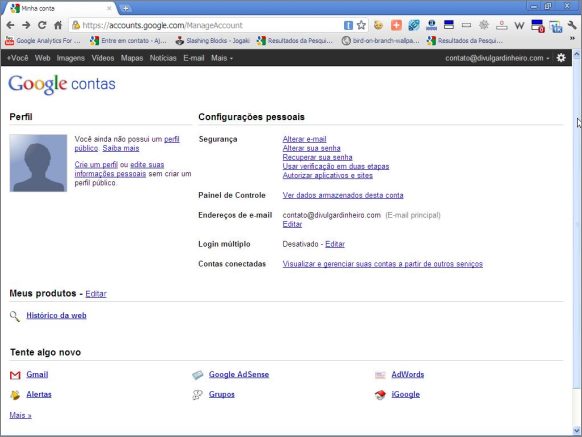The image size is (582, 437).
Task: Open Vídeos in the Google bar
Action: click(103, 58)
